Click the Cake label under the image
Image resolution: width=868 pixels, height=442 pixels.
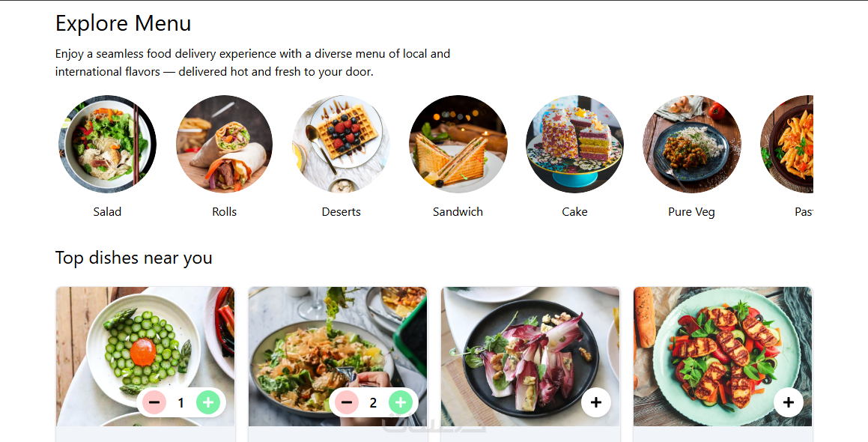coord(574,212)
